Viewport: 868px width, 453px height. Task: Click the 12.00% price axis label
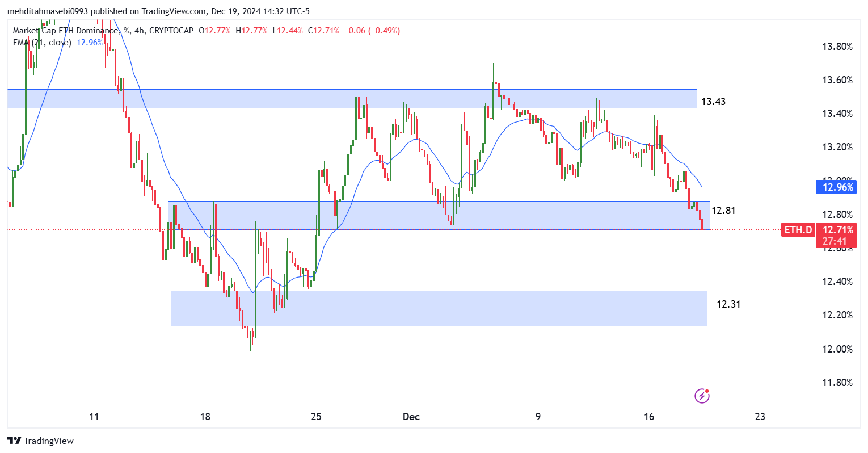(x=837, y=349)
